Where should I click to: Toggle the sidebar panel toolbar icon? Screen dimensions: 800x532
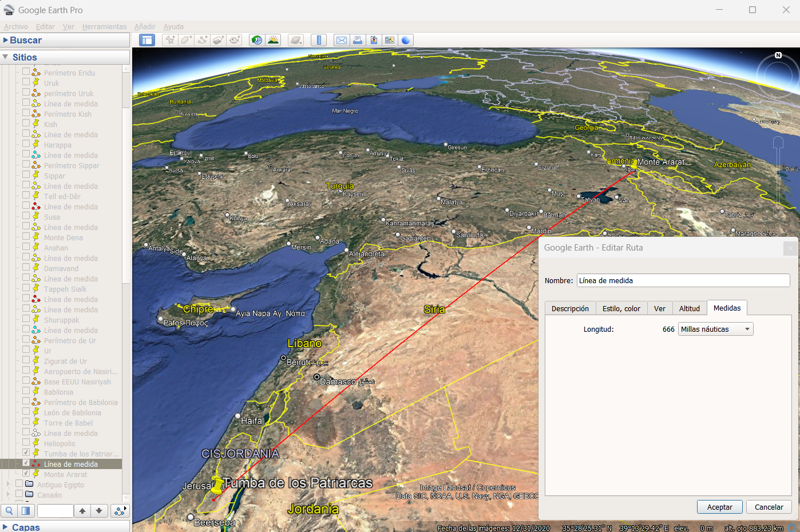147,40
